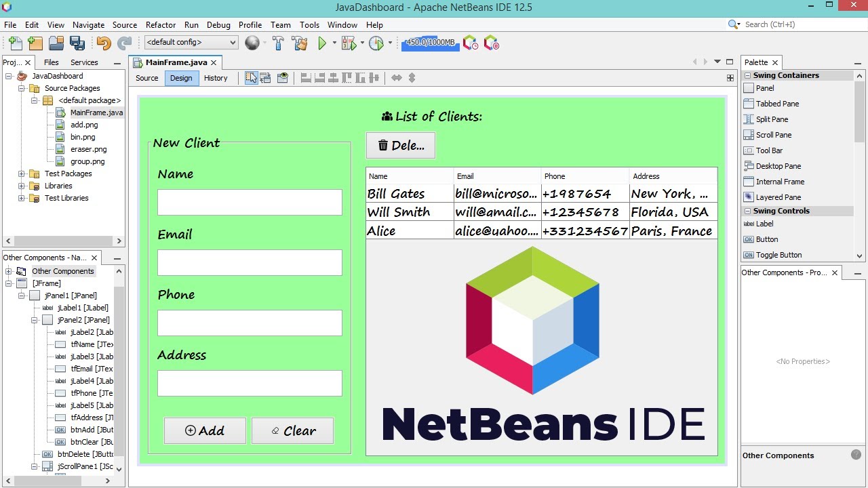Click the search magnifier icon

pyautogui.click(x=734, y=24)
